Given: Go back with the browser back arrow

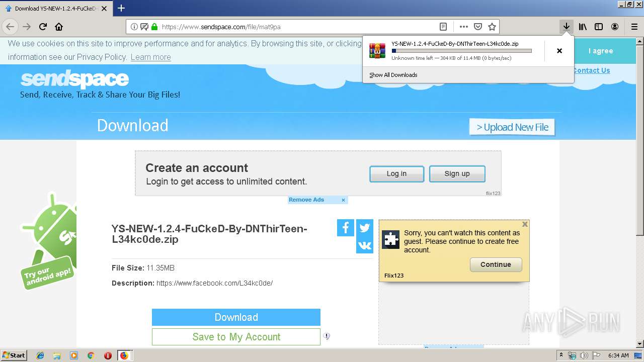Looking at the screenshot, I should click(x=10, y=27).
